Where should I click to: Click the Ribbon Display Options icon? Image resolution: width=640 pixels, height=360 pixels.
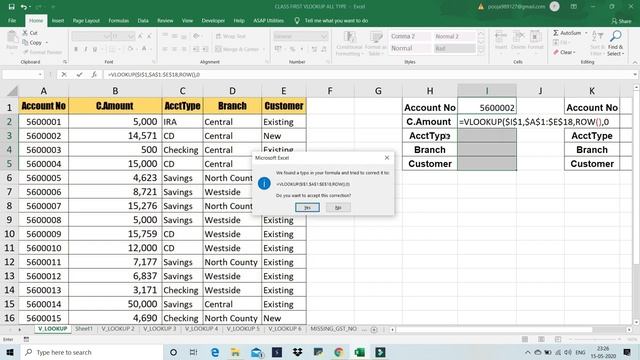click(x=573, y=7)
